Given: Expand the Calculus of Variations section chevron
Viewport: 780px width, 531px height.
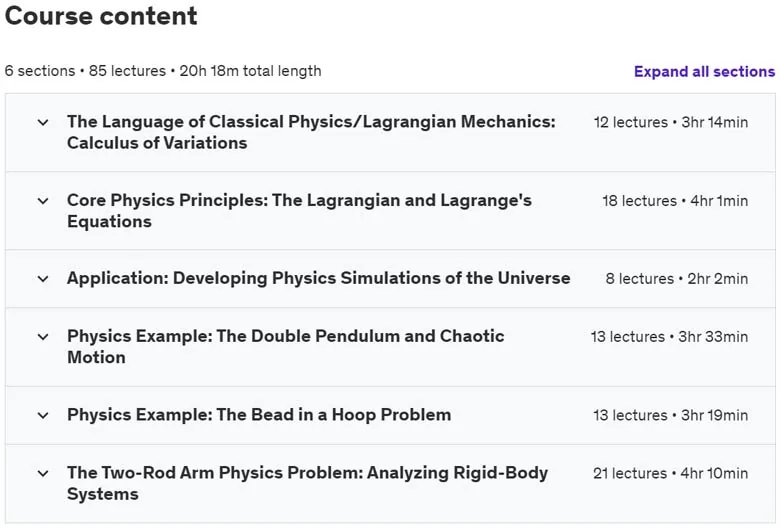Looking at the screenshot, I should coord(43,122).
